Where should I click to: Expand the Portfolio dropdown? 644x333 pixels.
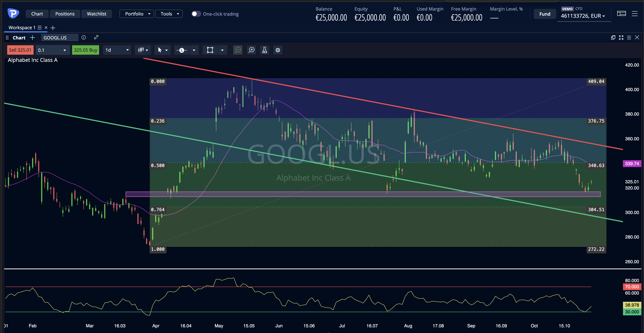(x=136, y=14)
